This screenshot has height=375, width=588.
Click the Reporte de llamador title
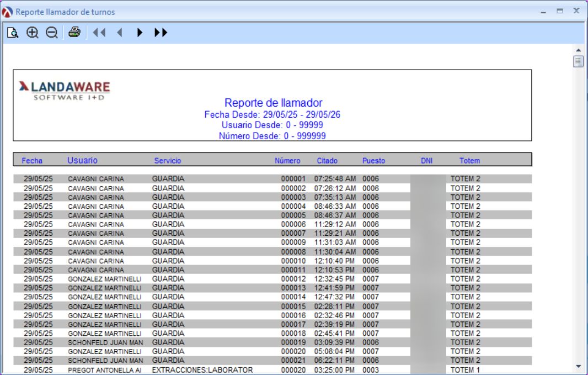point(274,103)
